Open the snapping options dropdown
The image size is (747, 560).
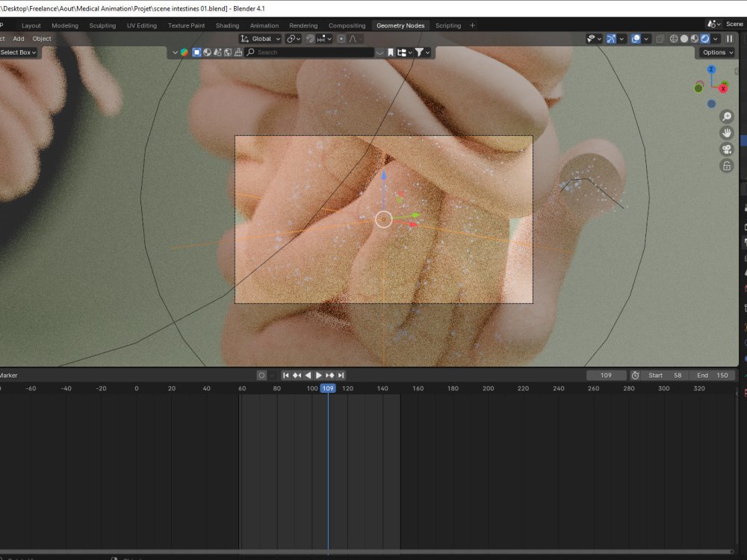point(324,39)
